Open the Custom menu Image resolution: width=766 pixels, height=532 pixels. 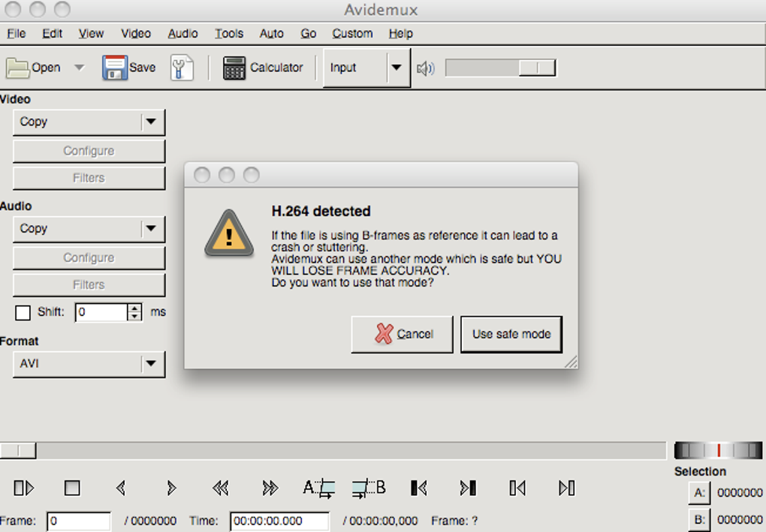click(x=352, y=34)
